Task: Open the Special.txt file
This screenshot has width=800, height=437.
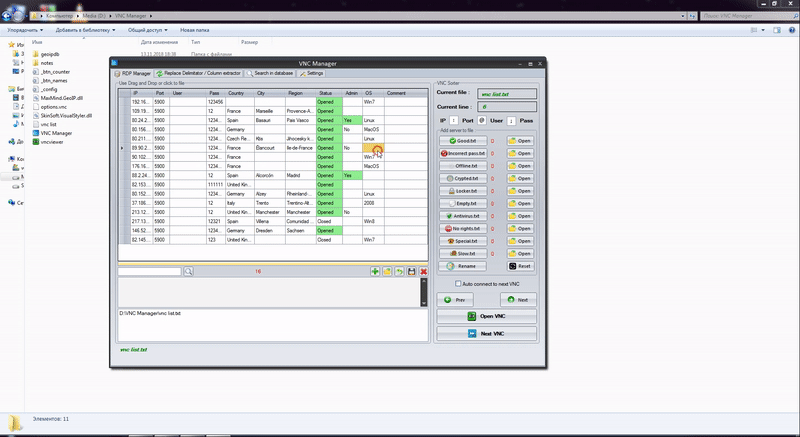Action: [x=520, y=241]
